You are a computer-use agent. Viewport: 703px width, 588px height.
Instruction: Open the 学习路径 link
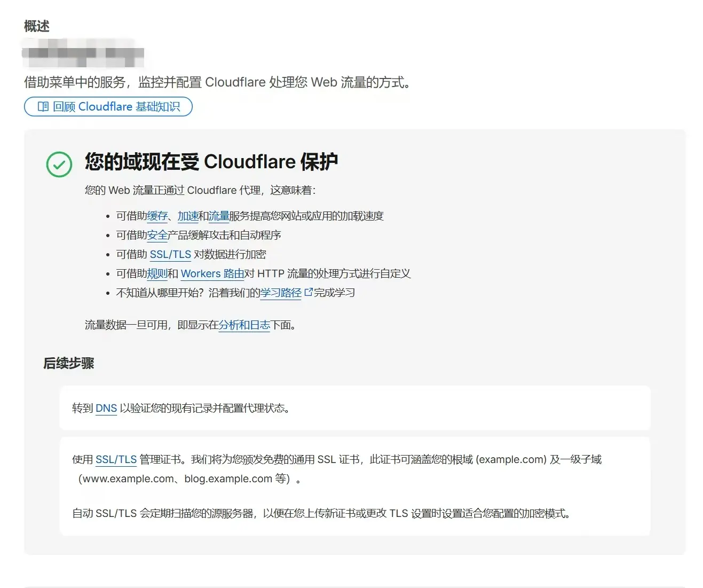click(281, 293)
